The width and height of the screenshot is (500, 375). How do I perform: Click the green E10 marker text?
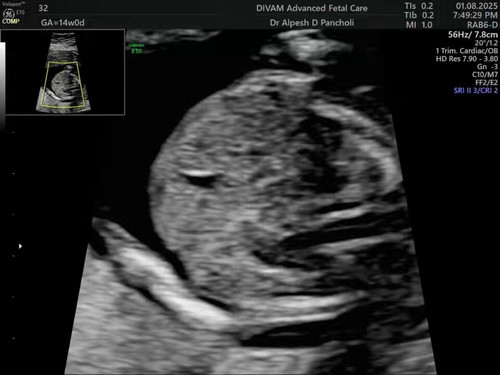click(137, 51)
